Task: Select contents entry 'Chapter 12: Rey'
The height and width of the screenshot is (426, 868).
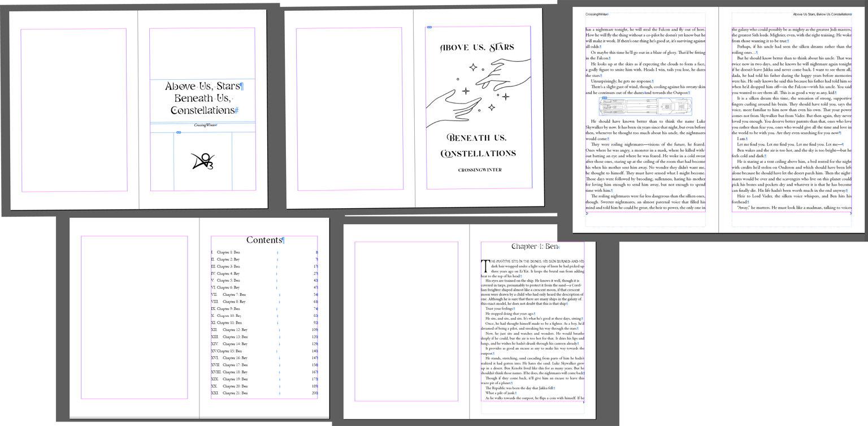Action: coord(235,330)
